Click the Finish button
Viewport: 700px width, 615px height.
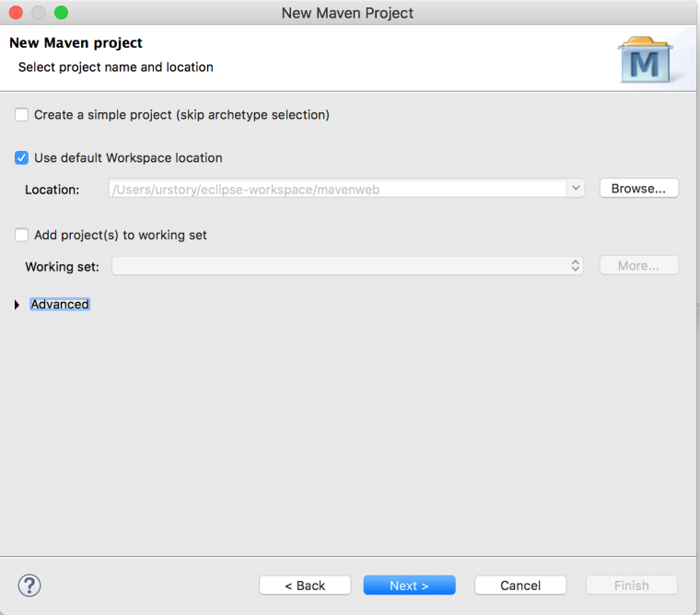click(632, 586)
